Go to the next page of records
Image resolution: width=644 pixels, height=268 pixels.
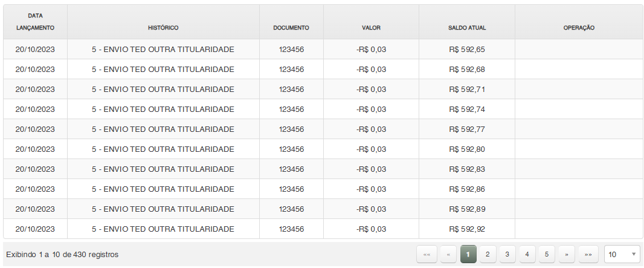566,255
